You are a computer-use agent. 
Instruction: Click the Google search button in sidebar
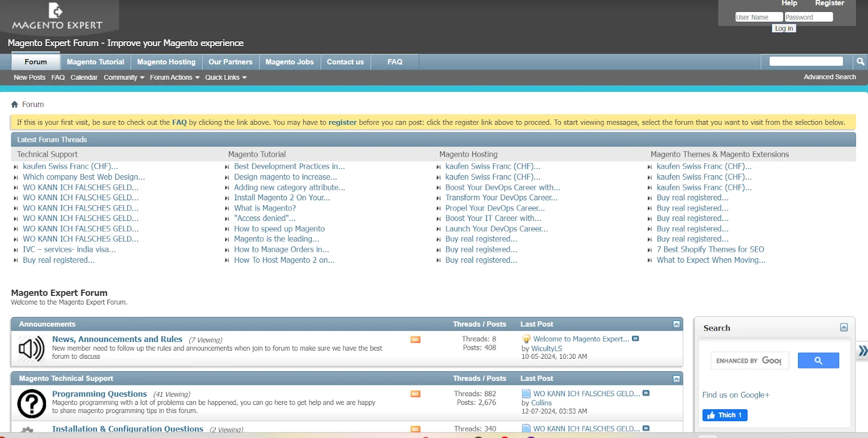(x=818, y=360)
